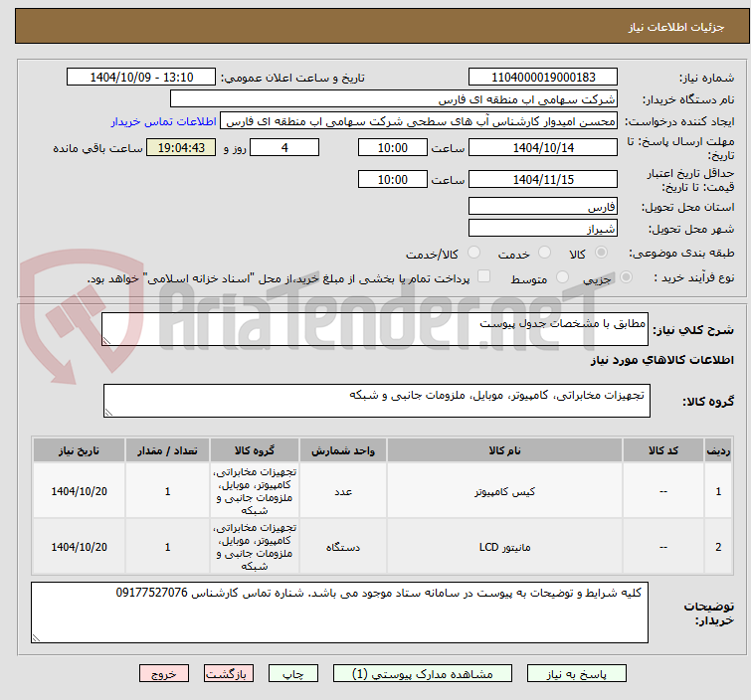751x700 pixels.
Task: Click the ردیف column header
Action: click(718, 450)
